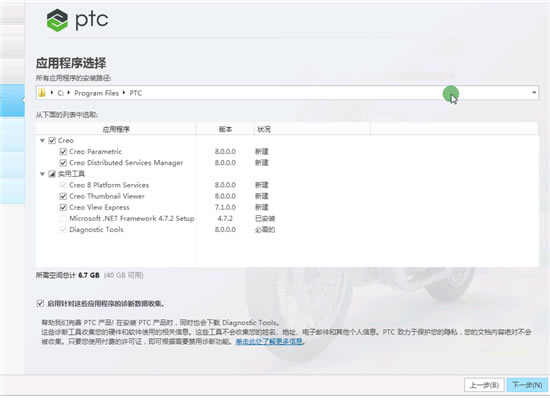
Task: Click the C: drive path segment
Action: 60,93
